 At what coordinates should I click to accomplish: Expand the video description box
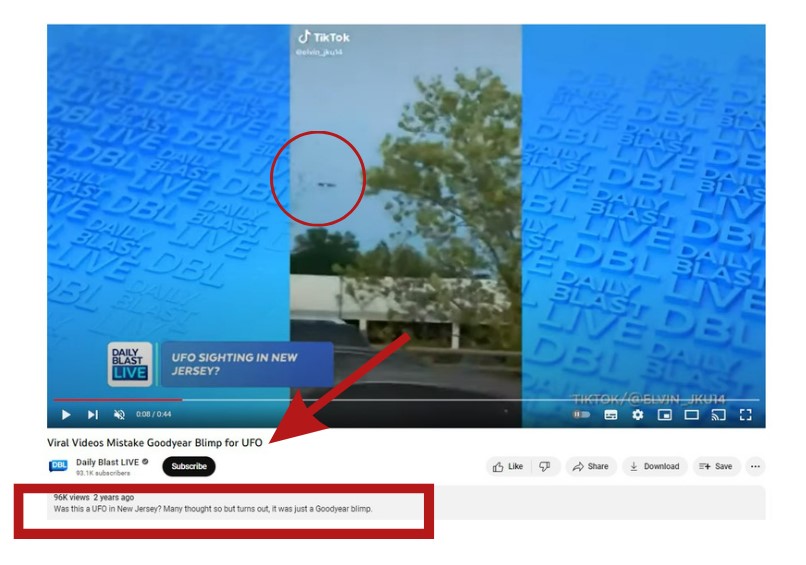(x=400, y=503)
